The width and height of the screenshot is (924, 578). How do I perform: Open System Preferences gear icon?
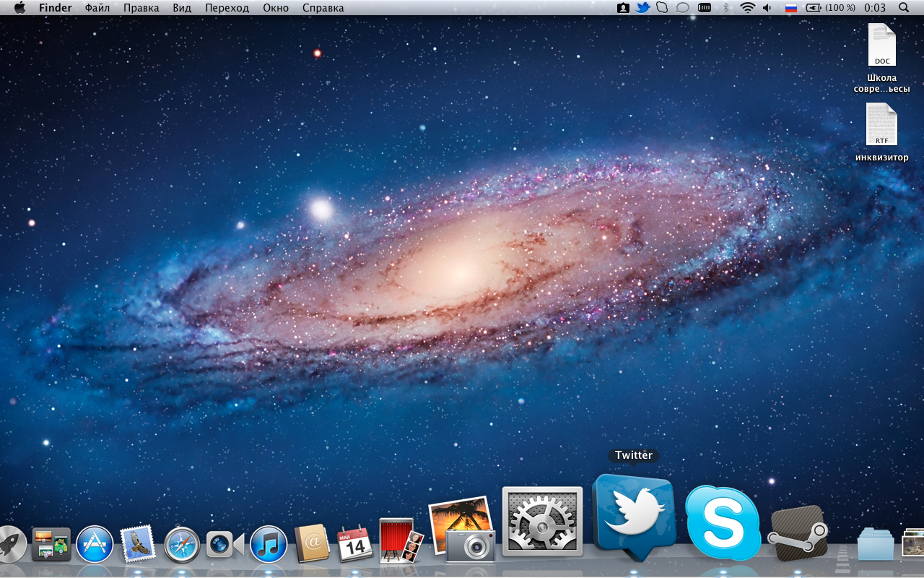542,522
